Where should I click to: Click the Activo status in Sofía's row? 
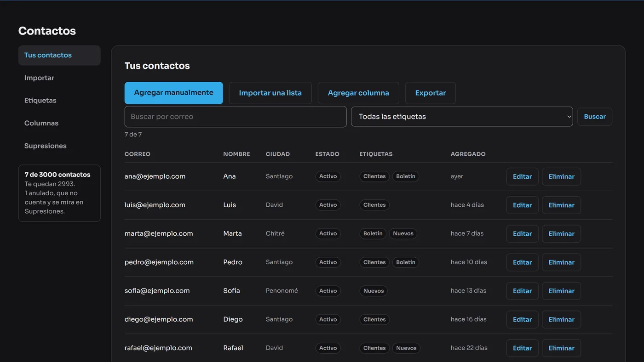click(x=328, y=291)
